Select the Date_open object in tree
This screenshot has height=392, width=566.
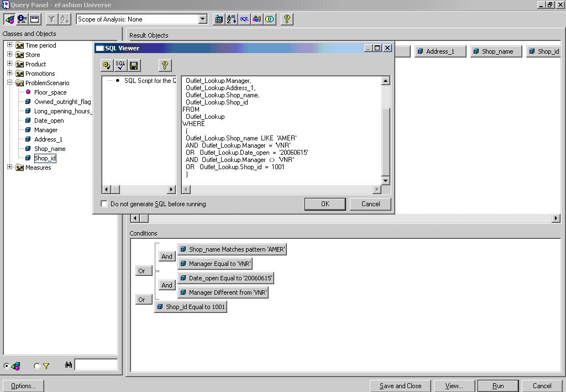pyautogui.click(x=49, y=121)
